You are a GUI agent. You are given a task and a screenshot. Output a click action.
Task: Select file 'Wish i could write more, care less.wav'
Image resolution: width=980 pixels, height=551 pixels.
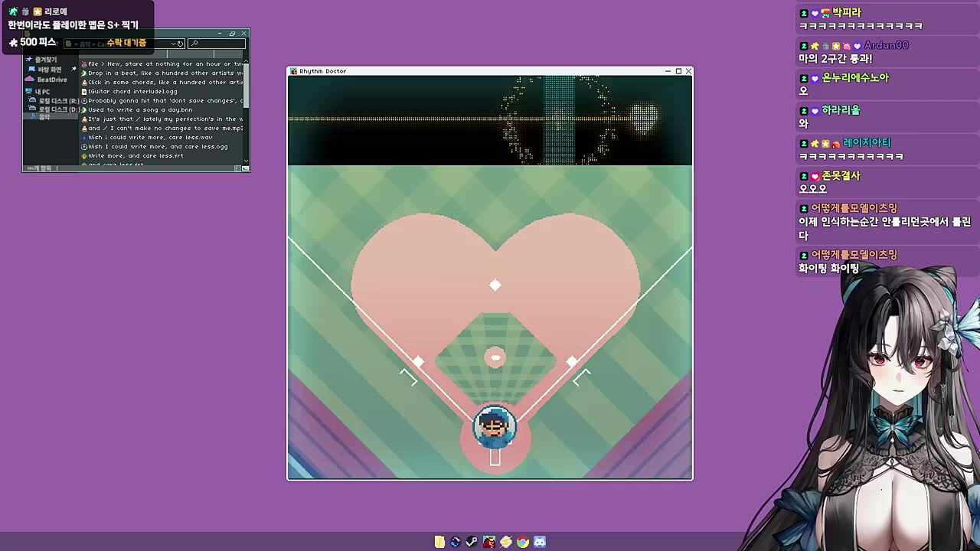point(147,138)
